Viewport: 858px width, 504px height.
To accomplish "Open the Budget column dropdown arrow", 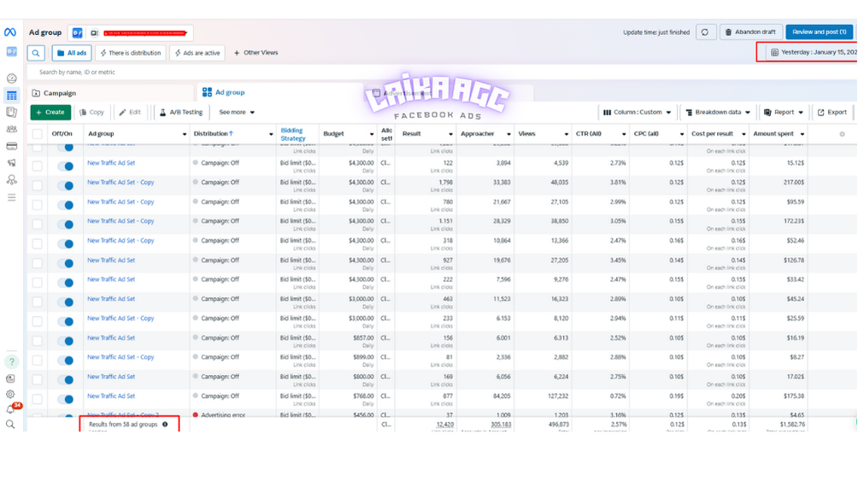I will click(x=372, y=134).
